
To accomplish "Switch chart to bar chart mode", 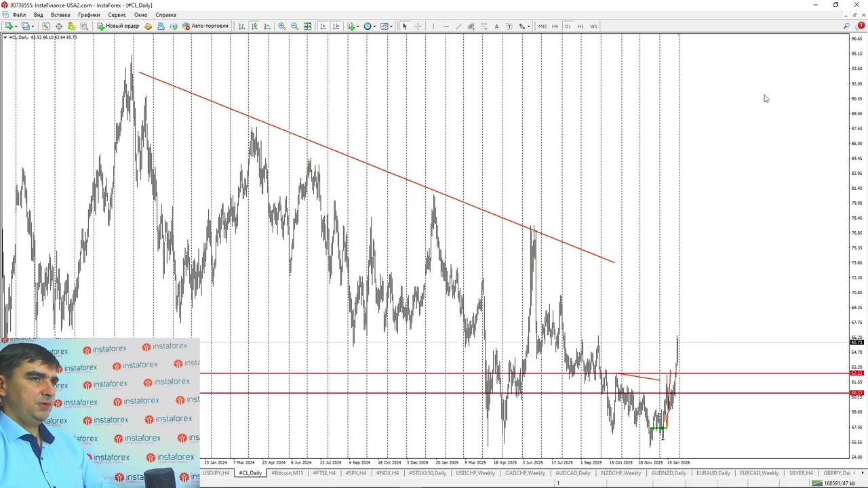I will [x=241, y=26].
